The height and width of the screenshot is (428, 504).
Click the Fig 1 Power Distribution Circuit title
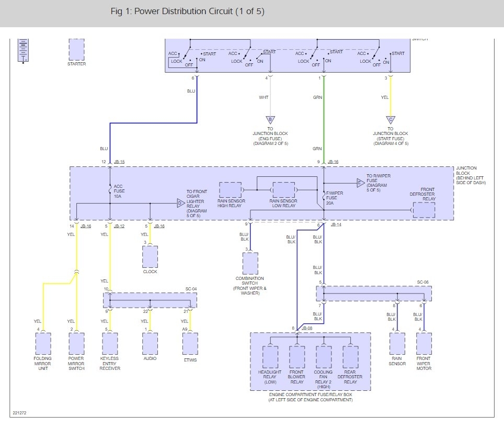point(187,12)
